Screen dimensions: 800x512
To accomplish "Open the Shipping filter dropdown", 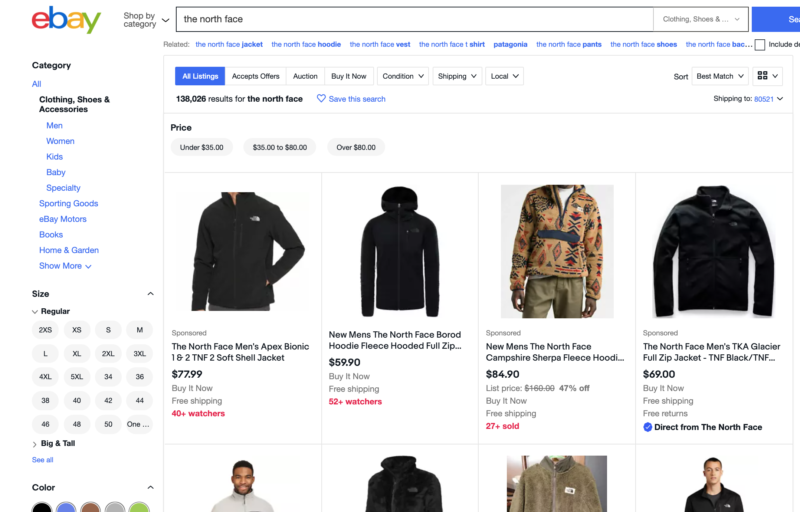I will click(457, 76).
